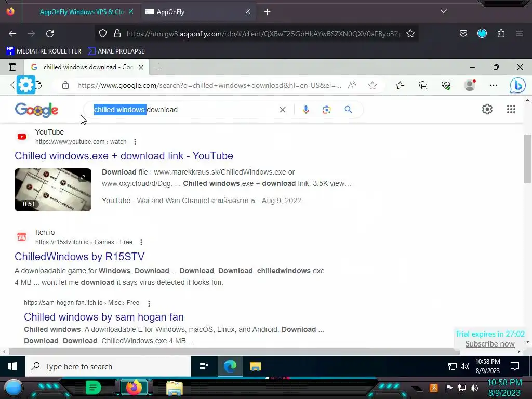Open a new Firefox tab
Screen dimensions: 532x399
[268, 12]
